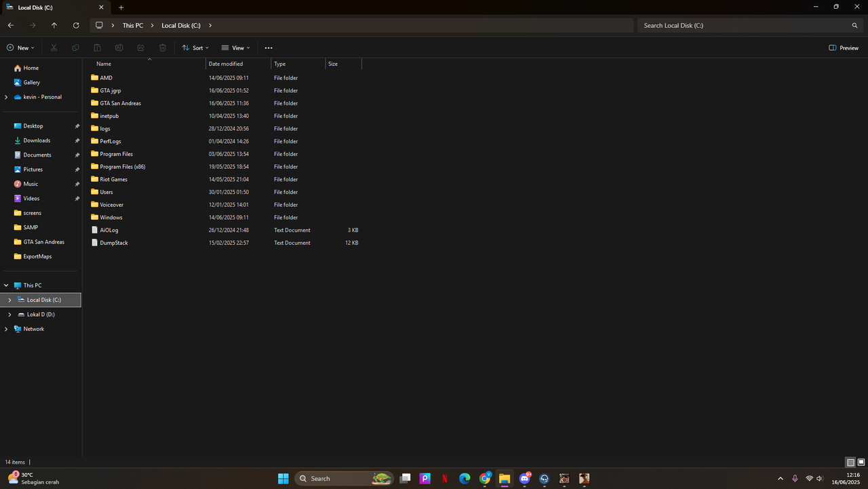This screenshot has width=868, height=489.
Task: Click the Copy toolbar icon
Action: pyautogui.click(x=76, y=48)
